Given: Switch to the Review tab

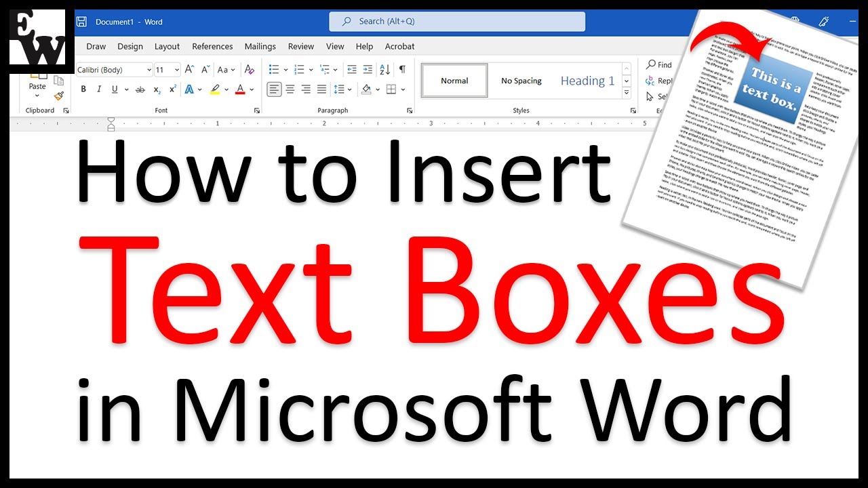Looking at the screenshot, I should pyautogui.click(x=301, y=46).
